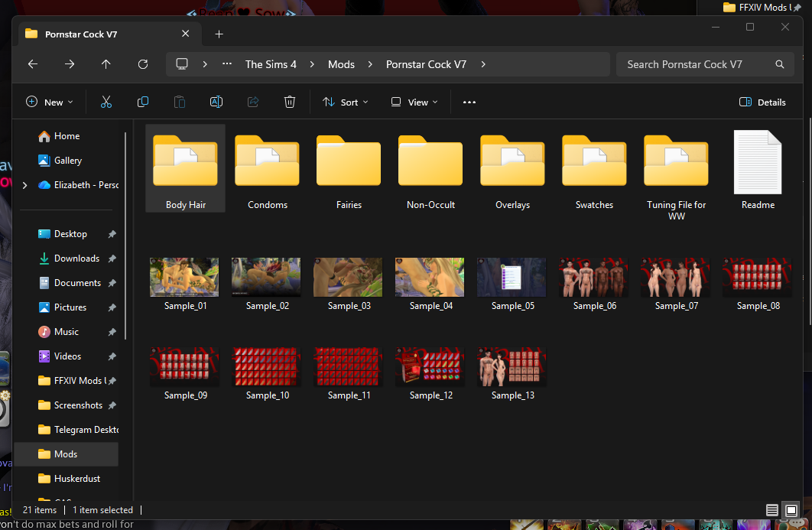Open Screenshots in the sidebar
This screenshot has width=812, height=530.
(x=70, y=405)
